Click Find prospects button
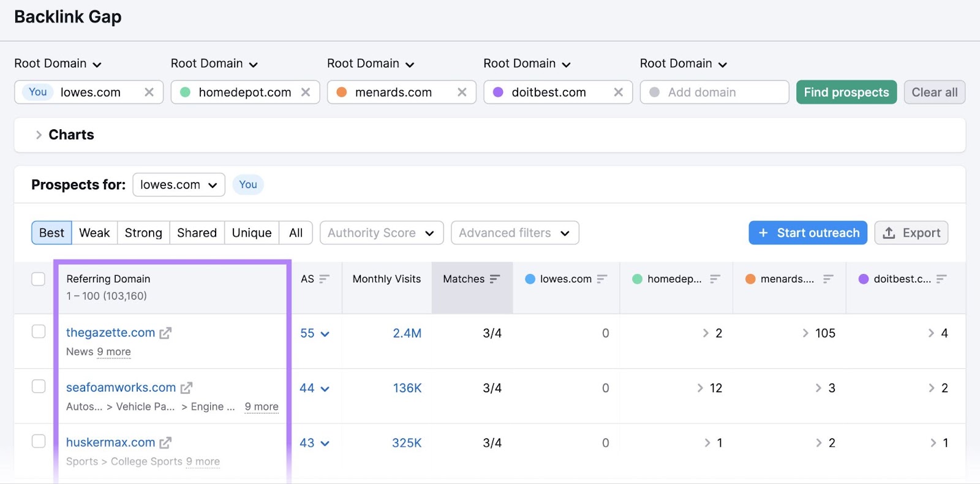This screenshot has height=484, width=980. (846, 92)
